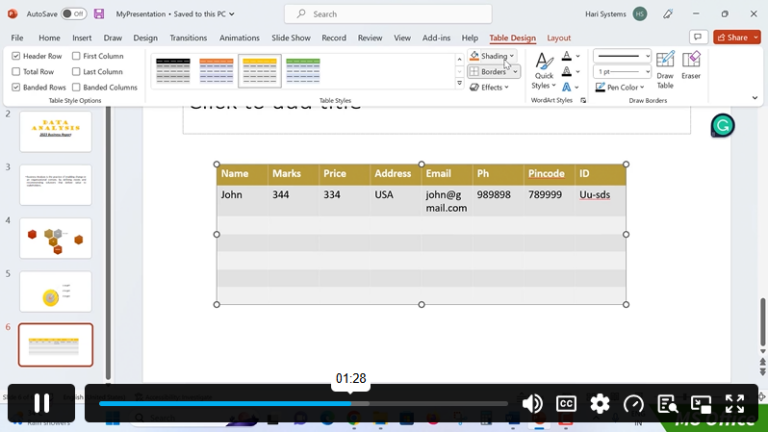Click the video progress bar
Image resolution: width=768 pixels, height=432 pixels.
click(303, 404)
